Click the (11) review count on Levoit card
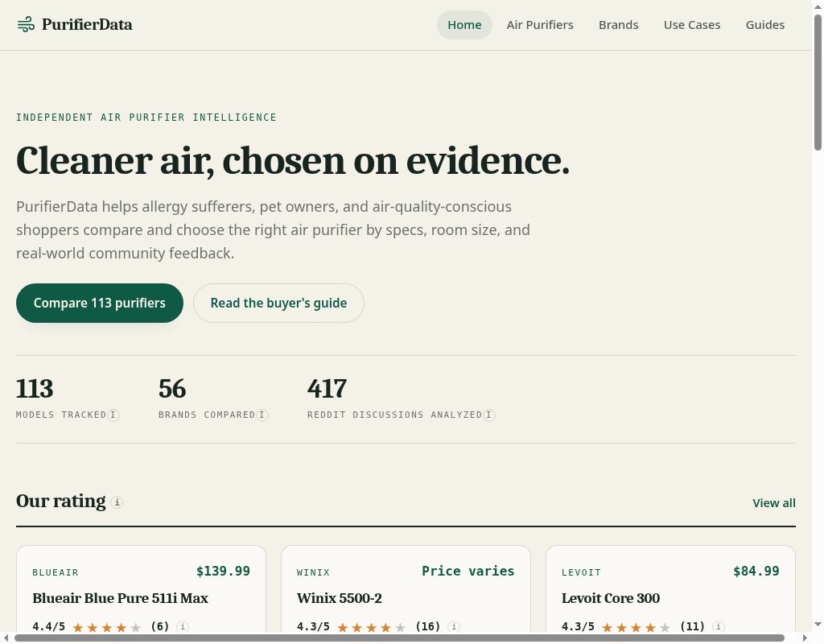Screen dimensions: 824x644 pyautogui.click(x=692, y=626)
